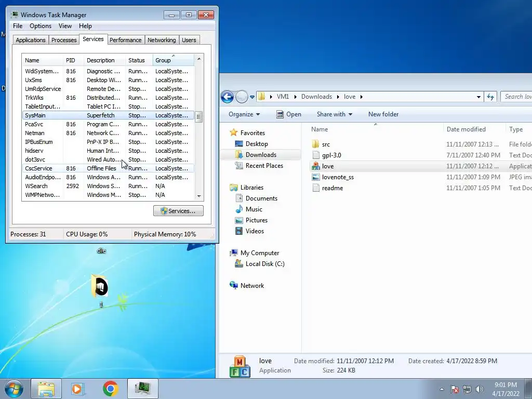Switch to the Performance tab
The image size is (532, 399).
point(125,40)
